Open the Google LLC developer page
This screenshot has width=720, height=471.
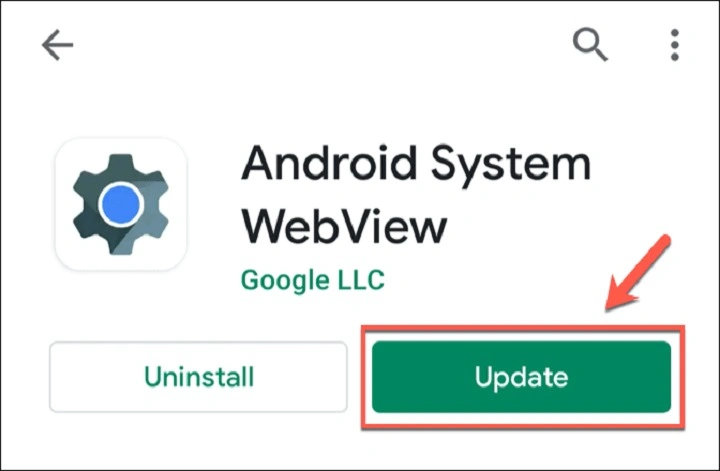coord(313,280)
